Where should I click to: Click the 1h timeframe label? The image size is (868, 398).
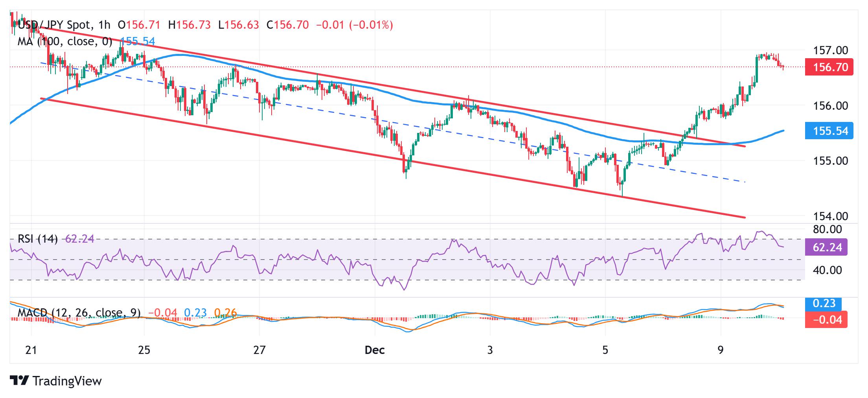105,25
